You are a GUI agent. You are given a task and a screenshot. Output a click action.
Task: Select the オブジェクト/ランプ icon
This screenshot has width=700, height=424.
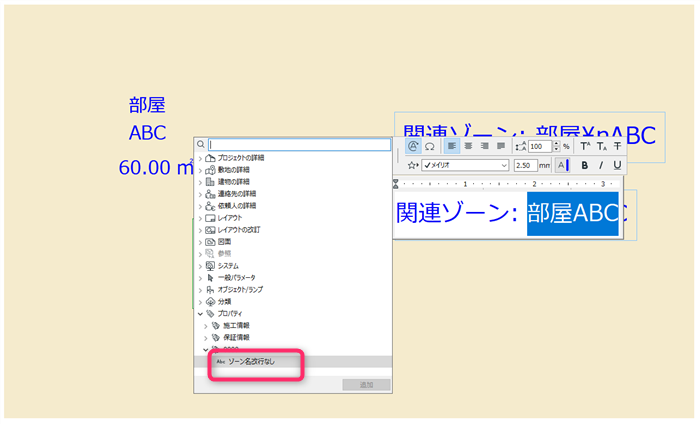pyautogui.click(x=210, y=290)
